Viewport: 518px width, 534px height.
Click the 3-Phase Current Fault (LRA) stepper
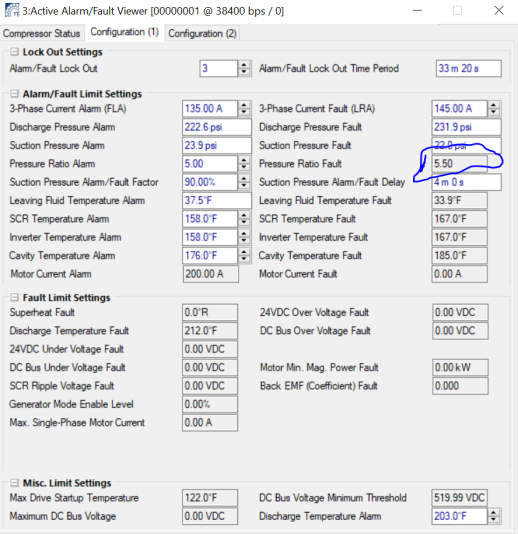tap(494, 109)
